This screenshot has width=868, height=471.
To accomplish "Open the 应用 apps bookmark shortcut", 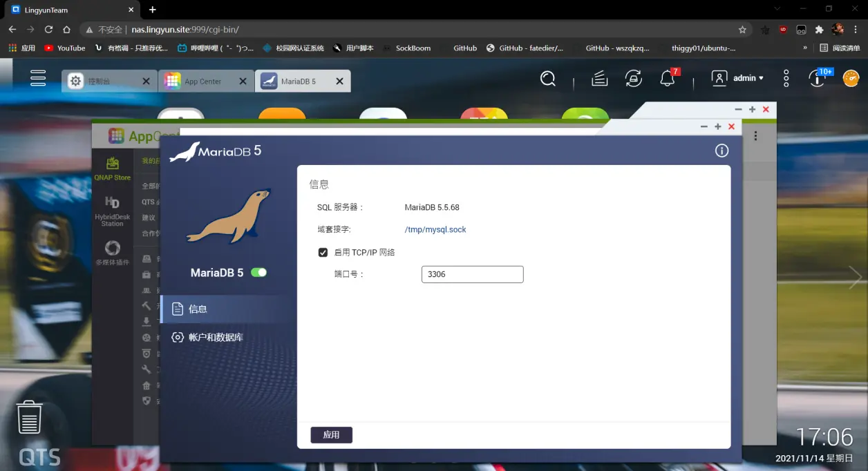I will [21, 48].
